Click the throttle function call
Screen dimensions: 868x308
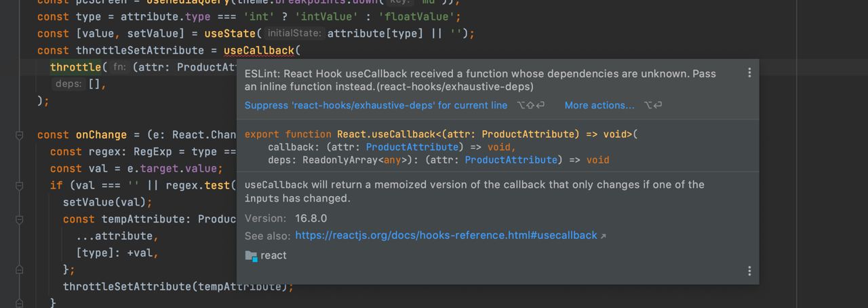[x=75, y=67]
